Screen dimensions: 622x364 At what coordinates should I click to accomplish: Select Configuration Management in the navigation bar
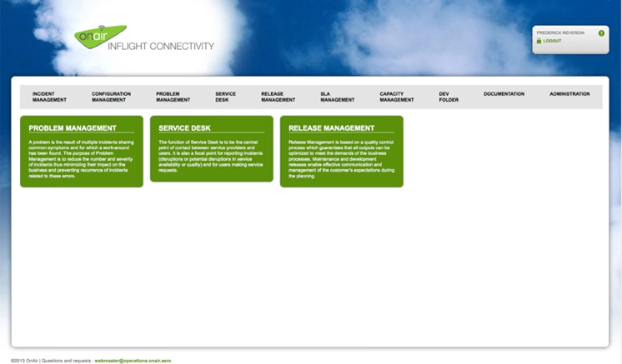point(111,97)
